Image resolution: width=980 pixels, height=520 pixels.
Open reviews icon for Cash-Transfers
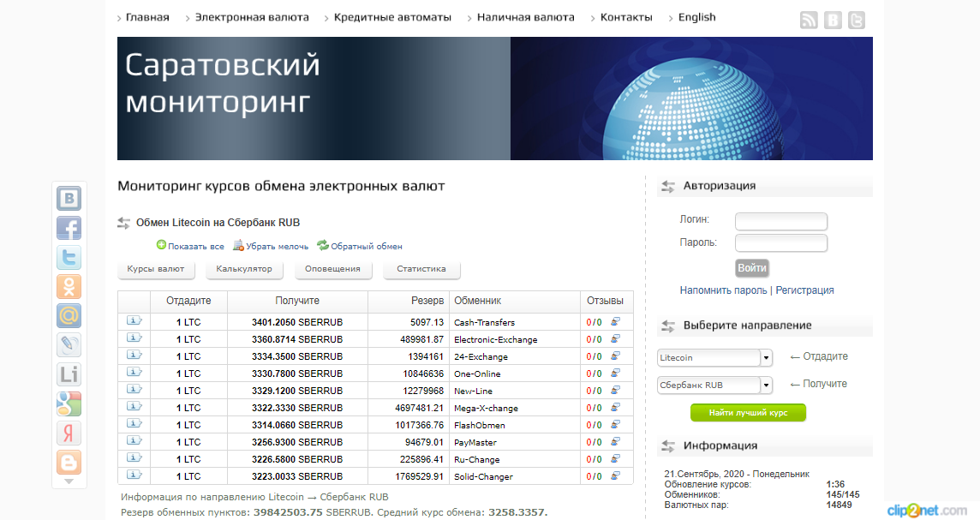tap(616, 321)
